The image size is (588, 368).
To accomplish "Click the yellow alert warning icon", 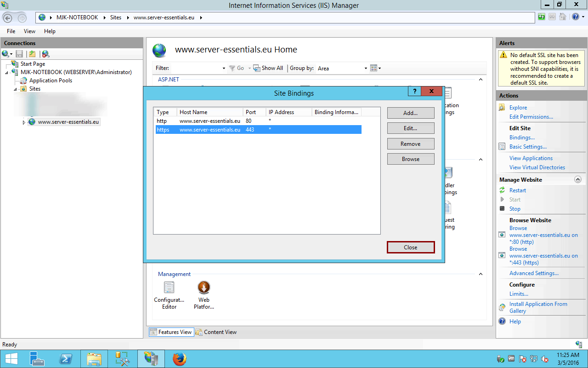I will (503, 55).
